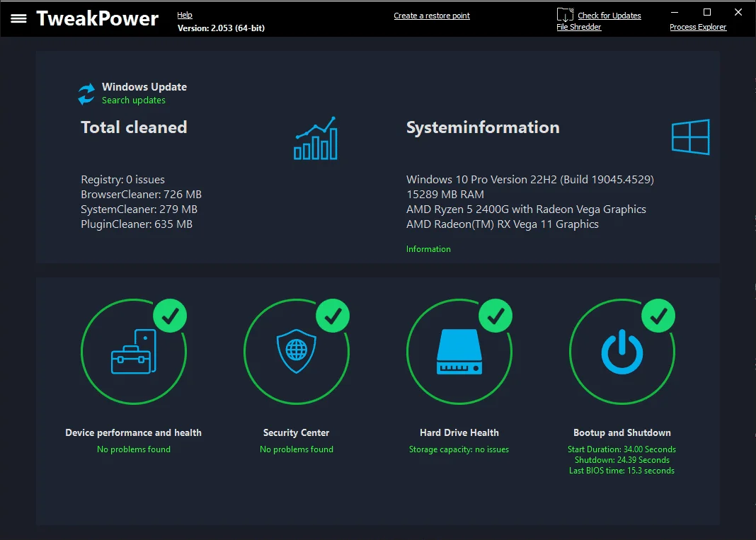Click Search updates under Windows Update

coord(134,100)
